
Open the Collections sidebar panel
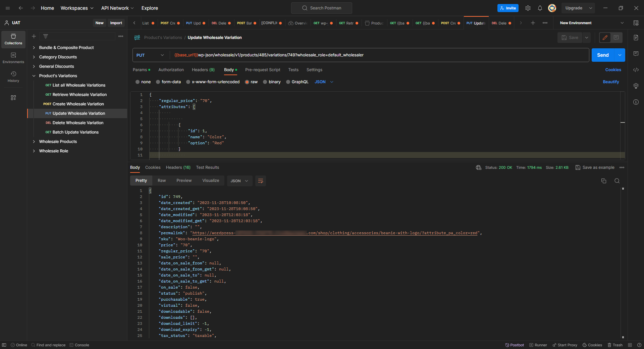[13, 39]
